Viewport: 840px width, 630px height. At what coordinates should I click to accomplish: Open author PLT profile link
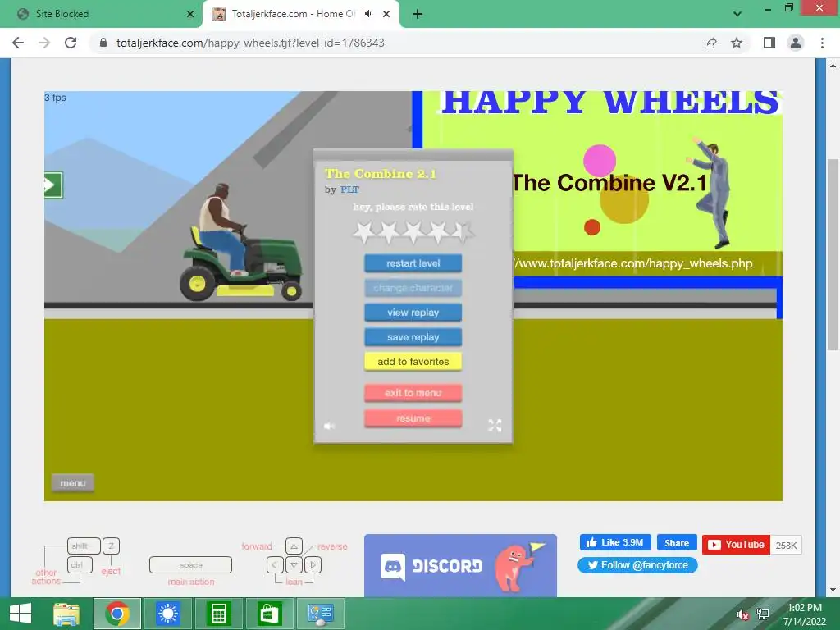tap(349, 189)
